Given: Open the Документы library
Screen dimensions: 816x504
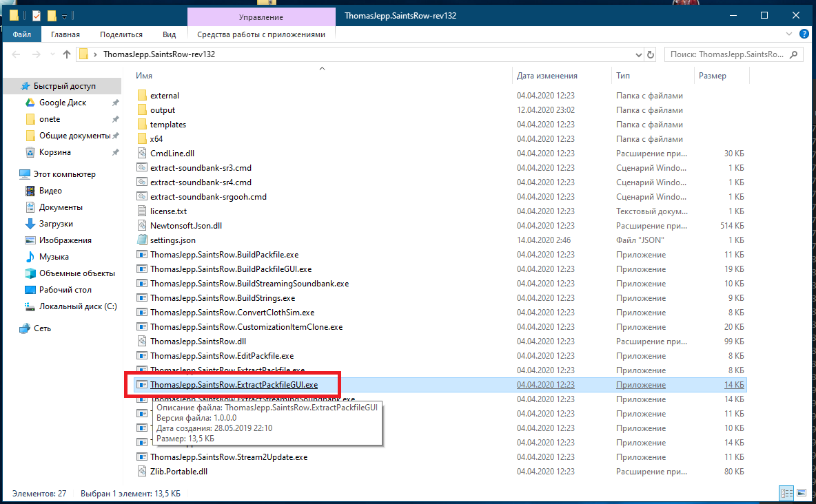Looking at the screenshot, I should (x=61, y=207).
